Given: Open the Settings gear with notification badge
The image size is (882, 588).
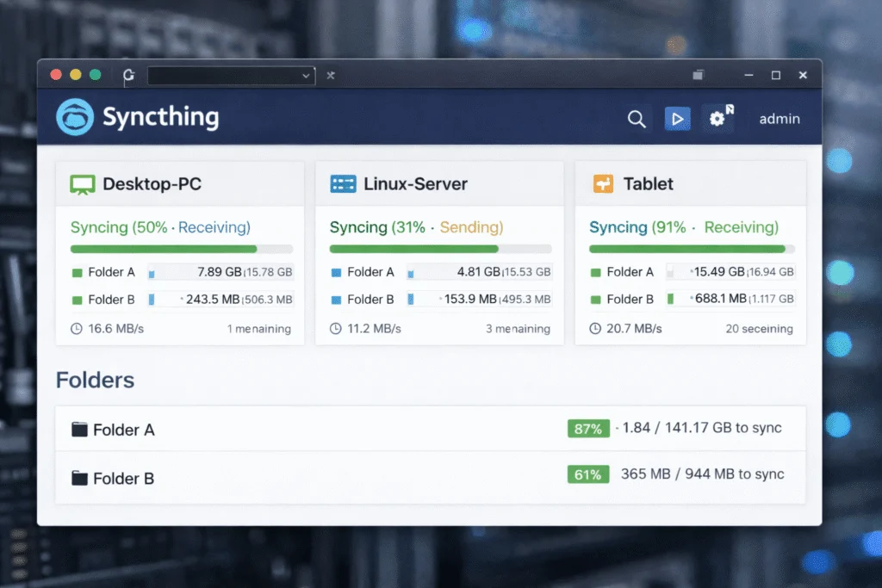Looking at the screenshot, I should [x=718, y=119].
